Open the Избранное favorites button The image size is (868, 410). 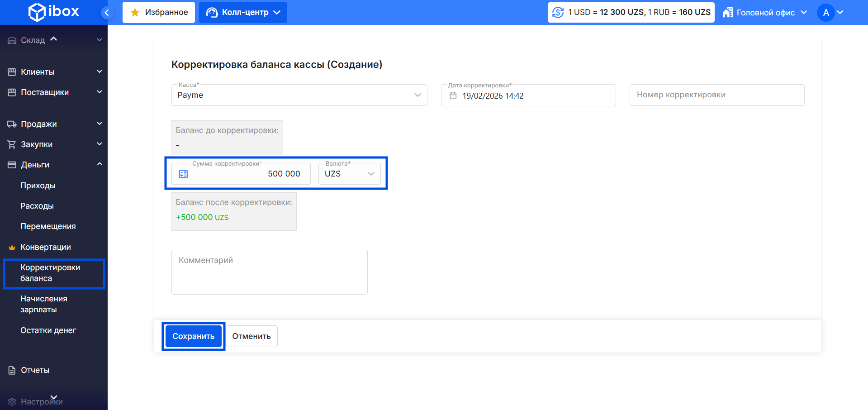159,12
